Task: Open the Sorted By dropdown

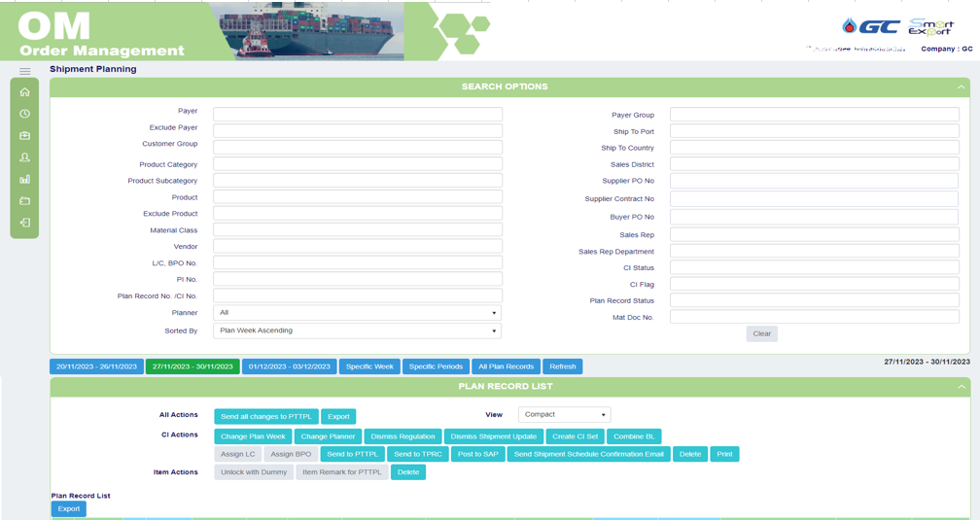Action: coord(357,330)
